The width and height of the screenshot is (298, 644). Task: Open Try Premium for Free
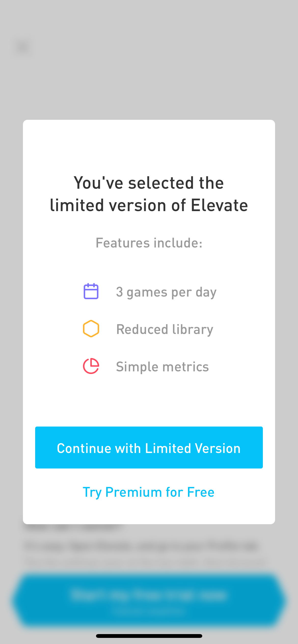(149, 492)
